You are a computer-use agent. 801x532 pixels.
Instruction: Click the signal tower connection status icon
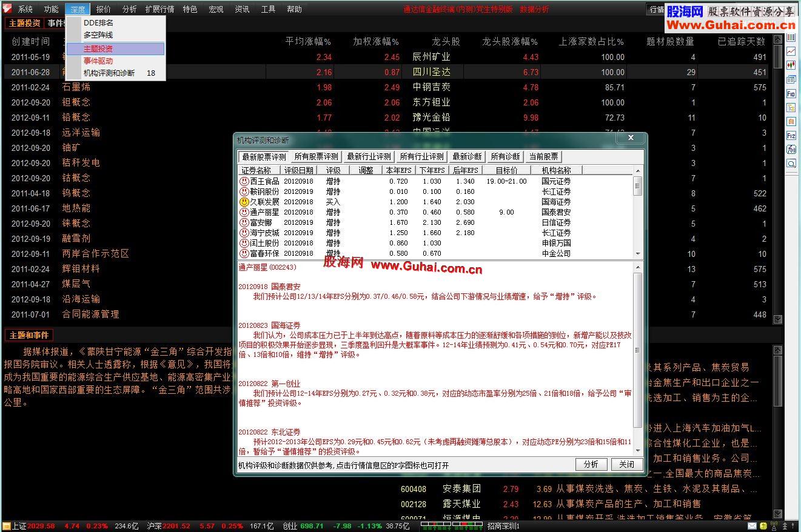coord(774,526)
